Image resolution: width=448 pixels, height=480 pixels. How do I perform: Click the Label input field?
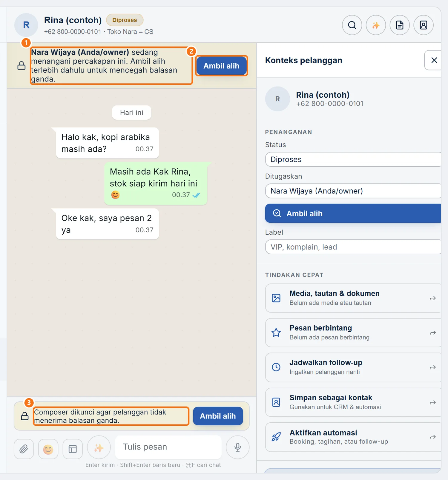click(353, 247)
